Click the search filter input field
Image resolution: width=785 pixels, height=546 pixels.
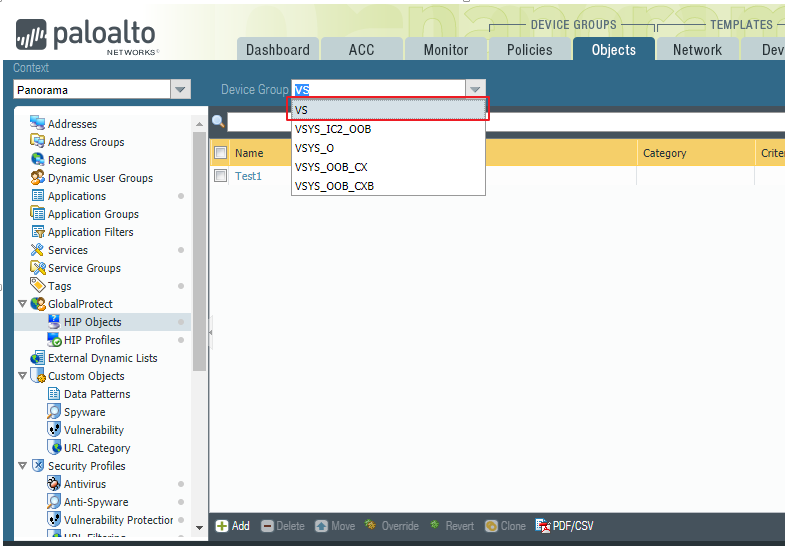pos(506,122)
